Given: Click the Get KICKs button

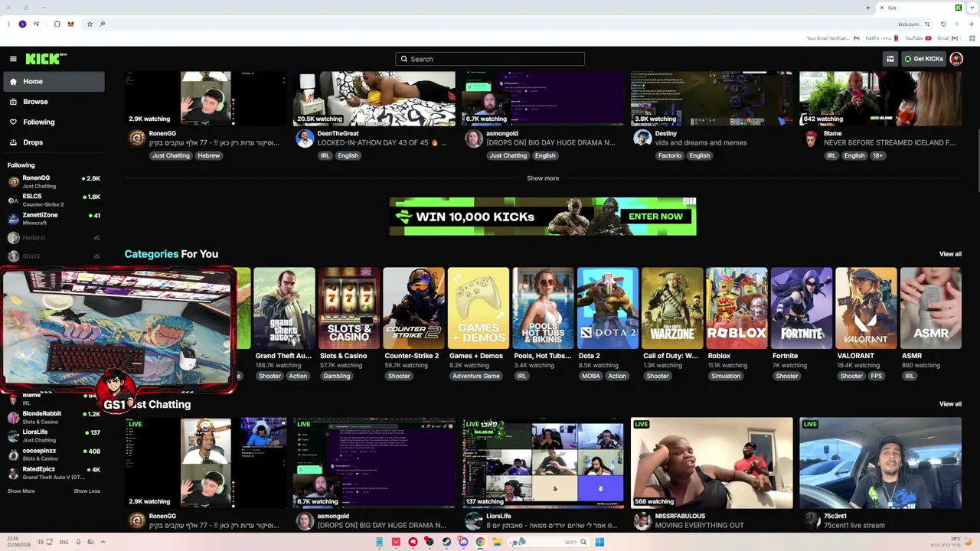Looking at the screenshot, I should pyautogui.click(x=923, y=59).
